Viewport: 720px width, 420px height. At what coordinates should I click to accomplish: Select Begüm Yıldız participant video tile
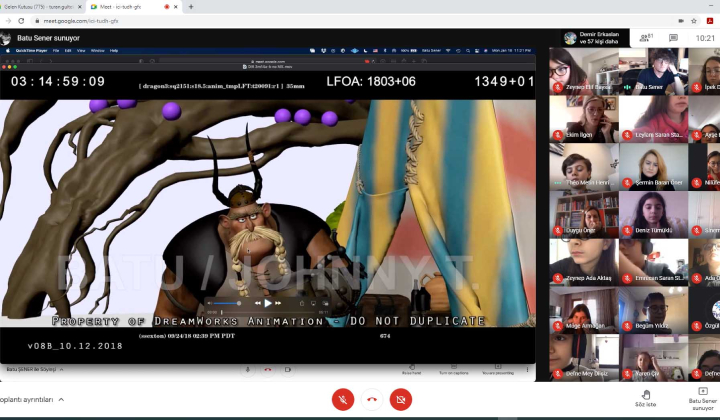point(653,310)
